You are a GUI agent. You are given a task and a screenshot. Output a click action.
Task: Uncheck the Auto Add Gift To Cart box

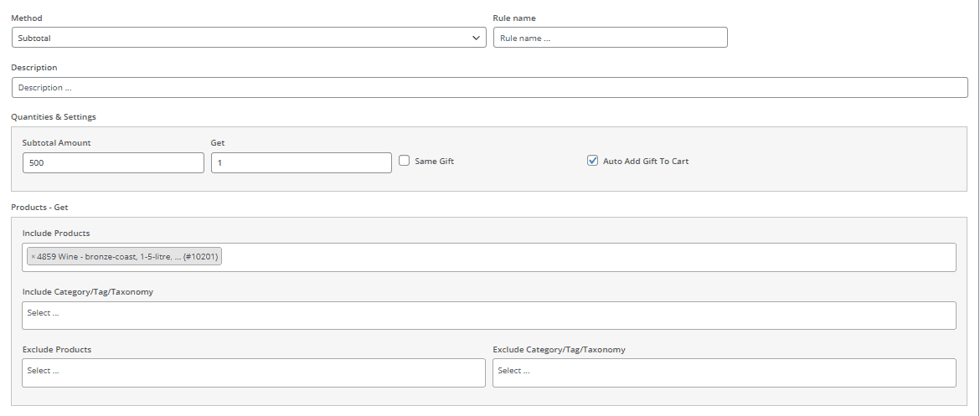click(x=592, y=161)
